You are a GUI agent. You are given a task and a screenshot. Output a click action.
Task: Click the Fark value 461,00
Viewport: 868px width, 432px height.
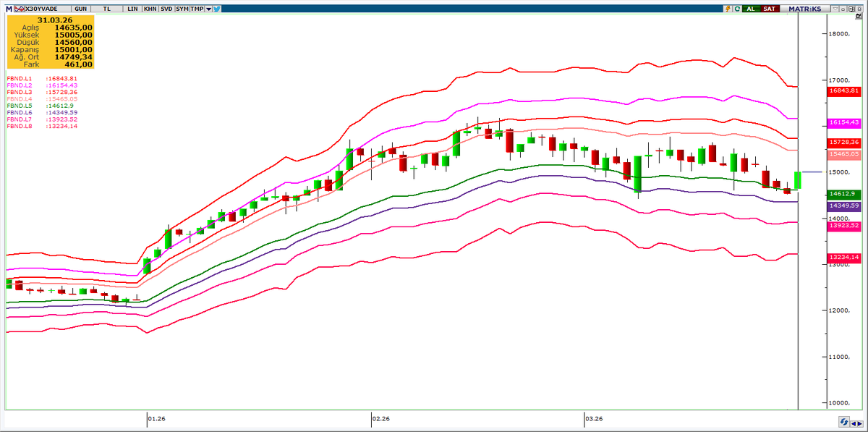coord(80,64)
